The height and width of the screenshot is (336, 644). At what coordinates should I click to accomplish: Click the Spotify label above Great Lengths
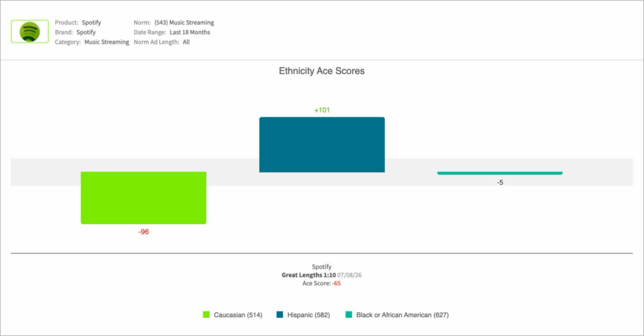tap(321, 267)
